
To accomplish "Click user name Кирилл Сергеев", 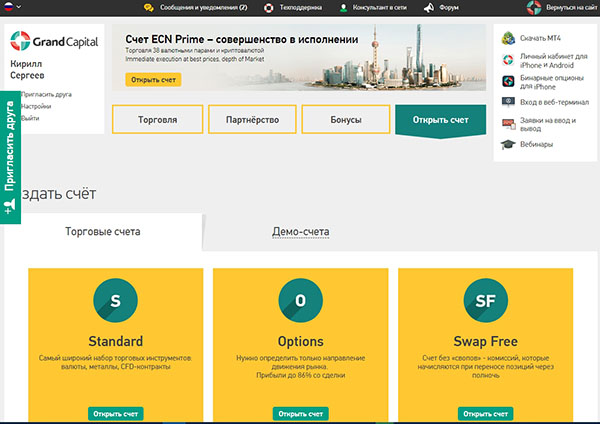I will pyautogui.click(x=27, y=69).
